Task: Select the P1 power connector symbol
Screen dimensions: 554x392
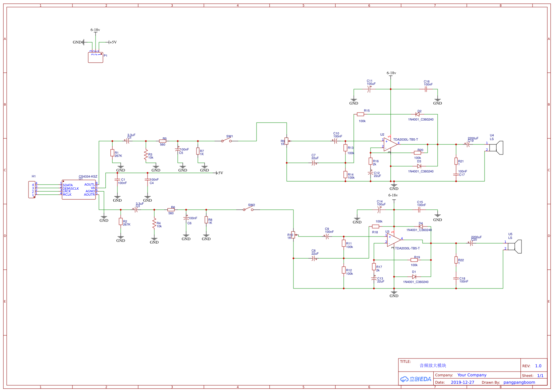Action: pyautogui.click(x=96, y=57)
